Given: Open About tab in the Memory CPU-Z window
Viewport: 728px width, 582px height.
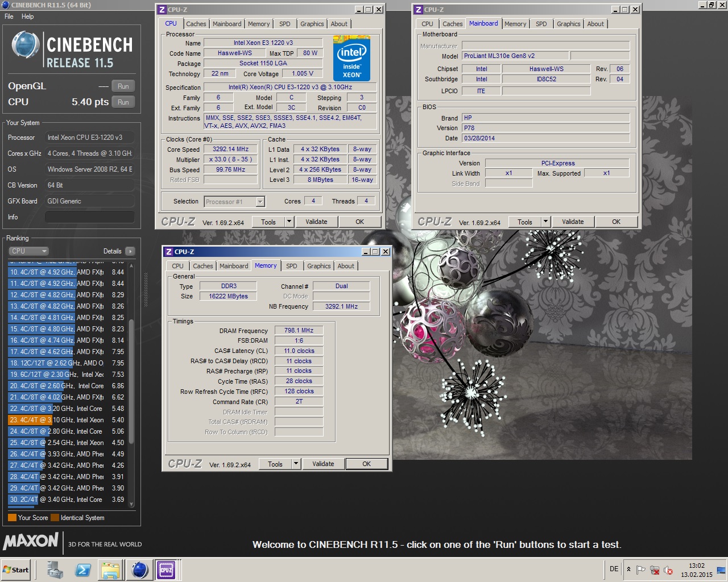Looking at the screenshot, I should point(346,266).
